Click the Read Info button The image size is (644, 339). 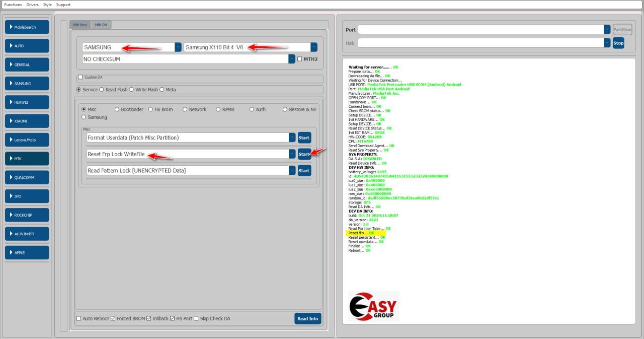click(307, 318)
